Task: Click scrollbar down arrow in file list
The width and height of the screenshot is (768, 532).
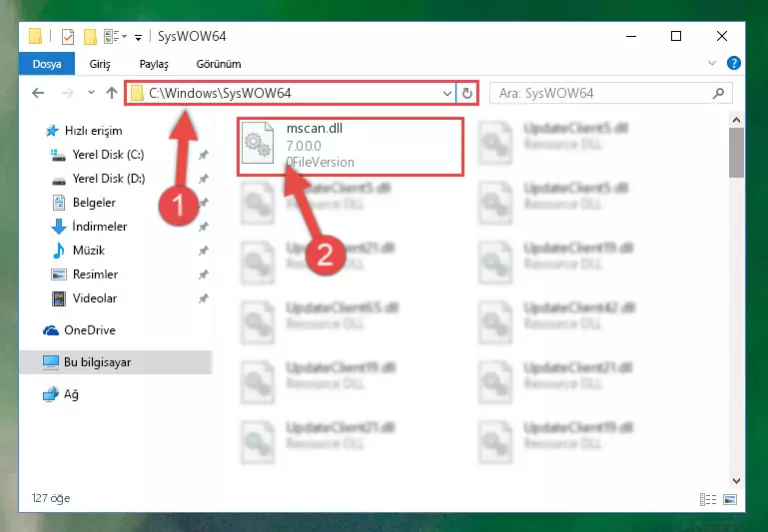Action: (x=736, y=481)
